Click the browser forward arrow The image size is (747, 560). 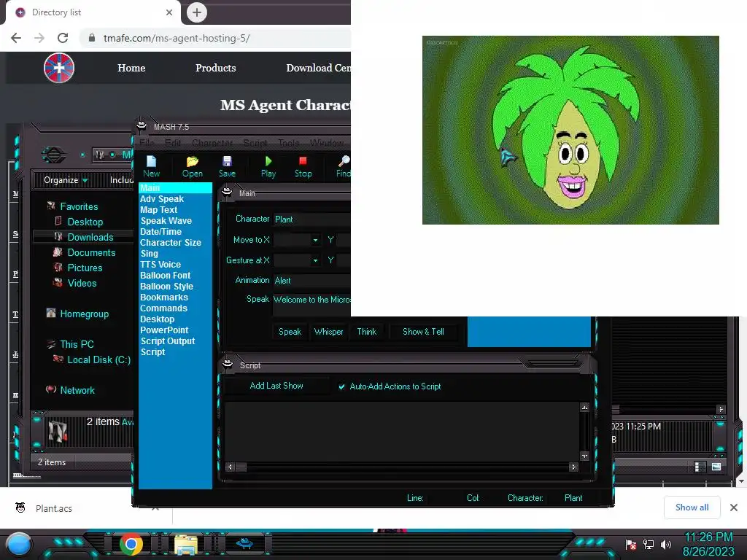pyautogui.click(x=39, y=38)
